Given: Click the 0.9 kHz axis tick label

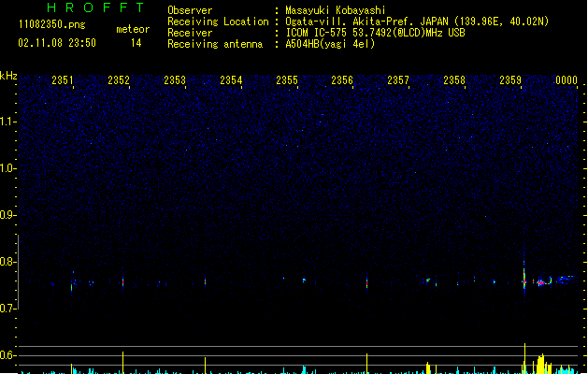Looking at the screenshot, I should [x=7, y=215].
